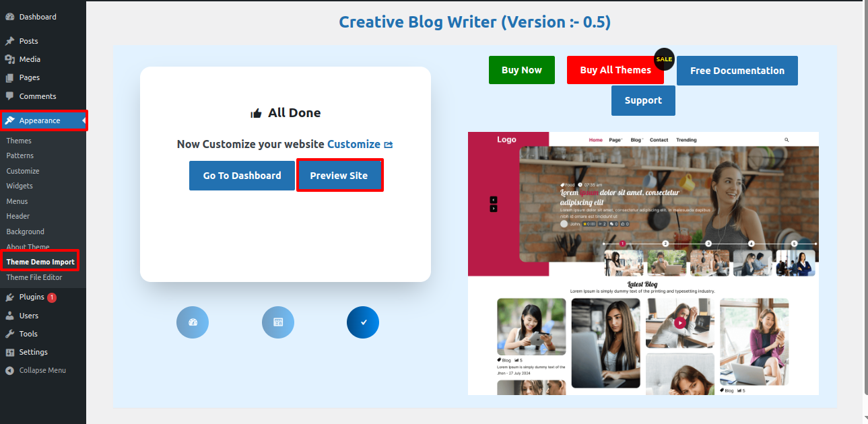Click the red Buy All Themes button

click(x=615, y=70)
